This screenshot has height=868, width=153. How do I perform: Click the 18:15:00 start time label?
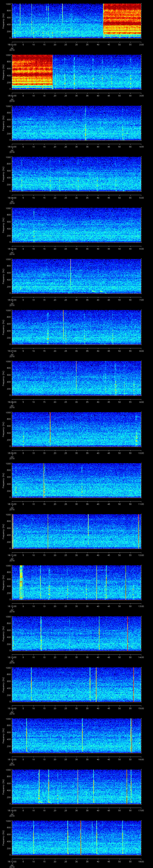12,759
